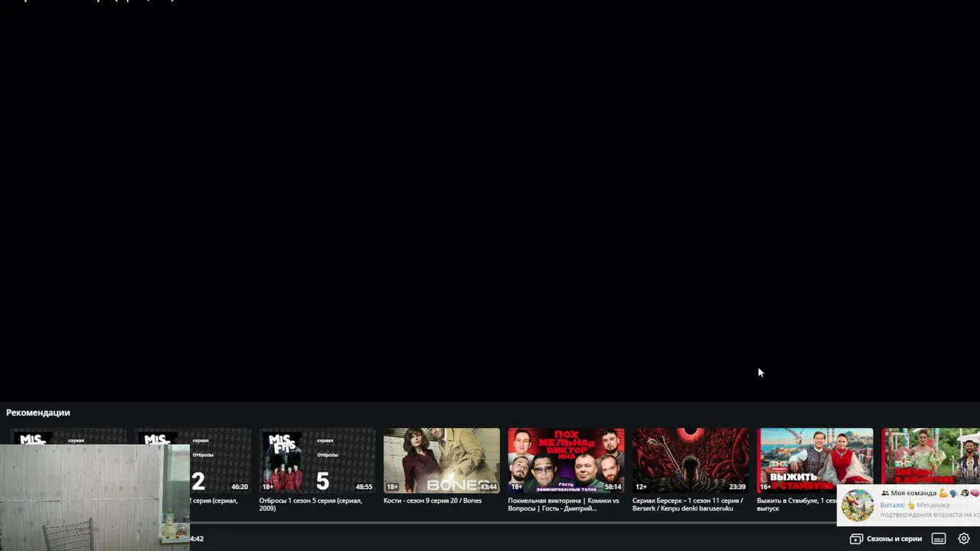Viewport: 980px width, 551px height.
Task: Open Berserk season 1 episode 11 thumbnail
Action: [691, 460]
